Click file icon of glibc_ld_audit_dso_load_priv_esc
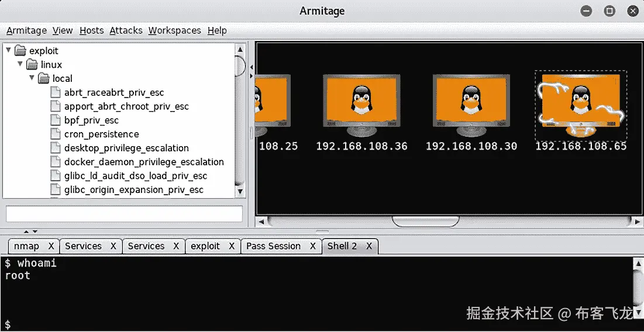The height and width of the screenshot is (332, 644). click(x=56, y=175)
